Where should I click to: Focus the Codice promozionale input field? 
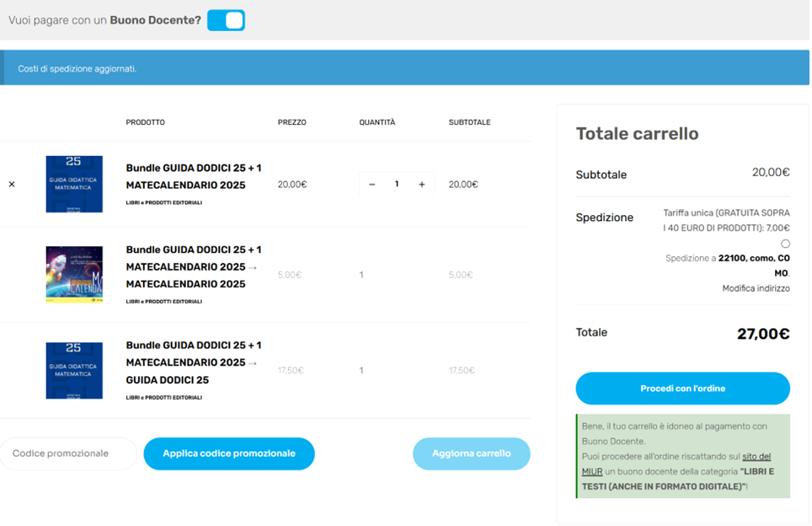pos(67,454)
